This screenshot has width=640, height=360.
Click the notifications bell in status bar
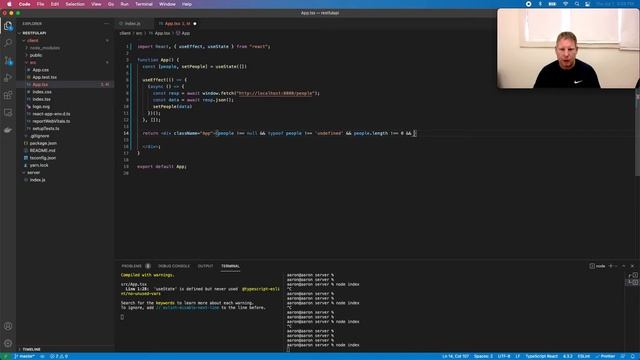coord(633,356)
